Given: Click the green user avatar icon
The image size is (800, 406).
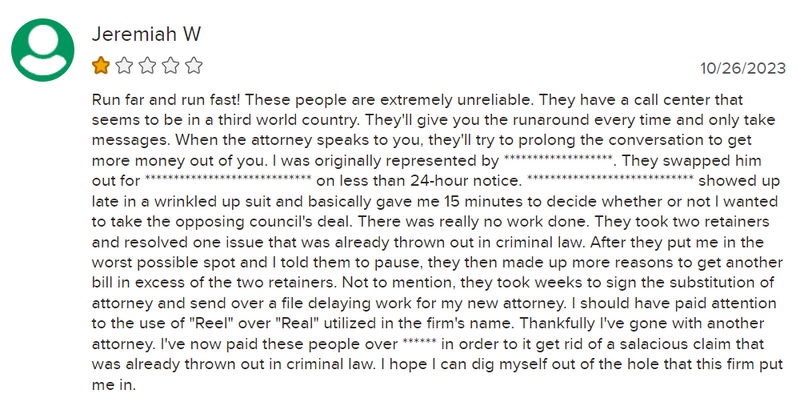Looking at the screenshot, I should click(43, 49).
